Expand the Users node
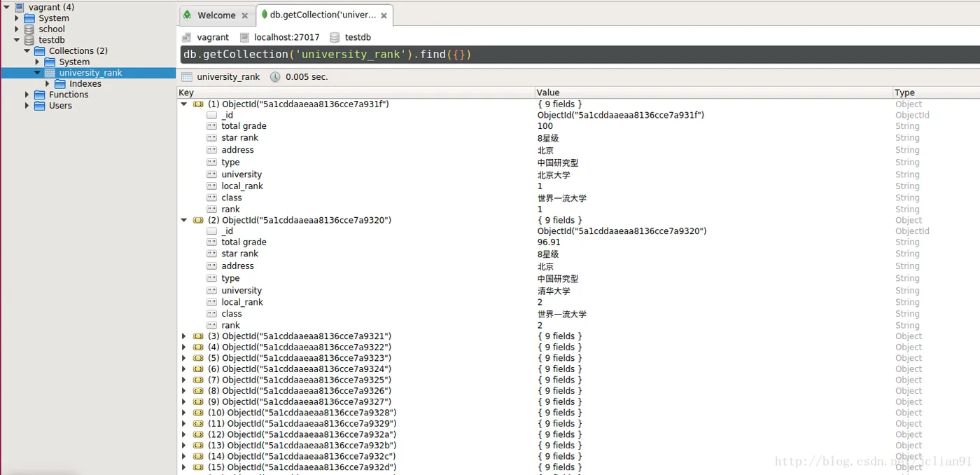This screenshot has width=980, height=475. click(27, 105)
